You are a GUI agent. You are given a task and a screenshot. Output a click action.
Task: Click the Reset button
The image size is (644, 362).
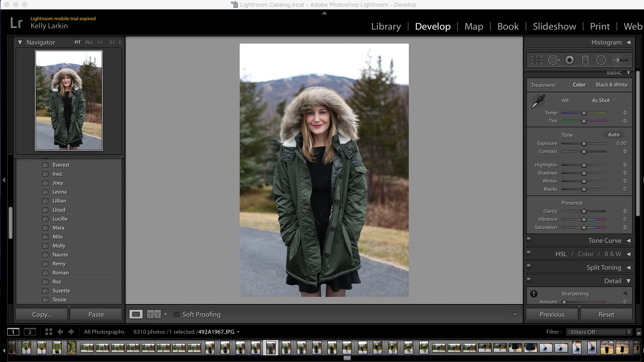pyautogui.click(x=606, y=314)
